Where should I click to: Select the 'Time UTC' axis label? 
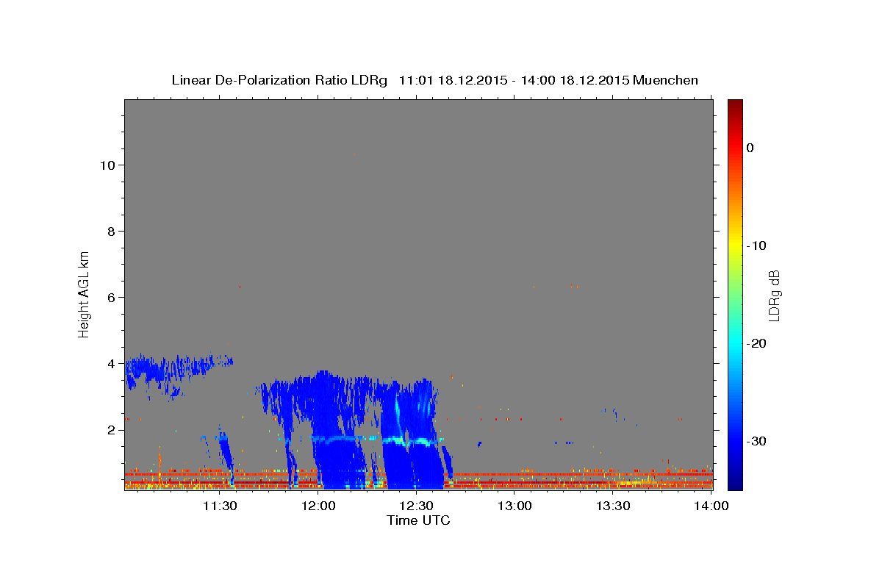pos(418,520)
